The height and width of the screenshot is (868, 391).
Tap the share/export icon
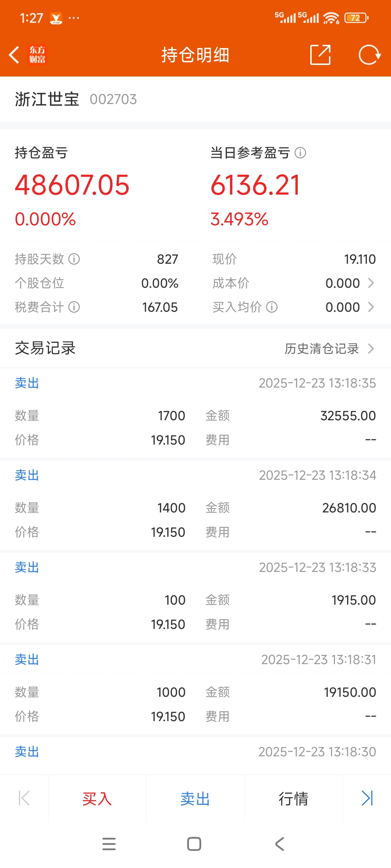320,55
